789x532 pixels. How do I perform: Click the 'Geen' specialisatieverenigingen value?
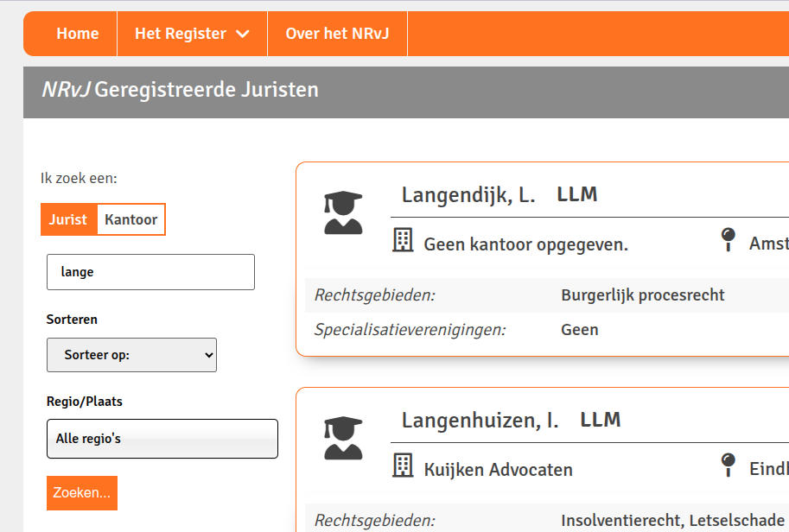580,330
